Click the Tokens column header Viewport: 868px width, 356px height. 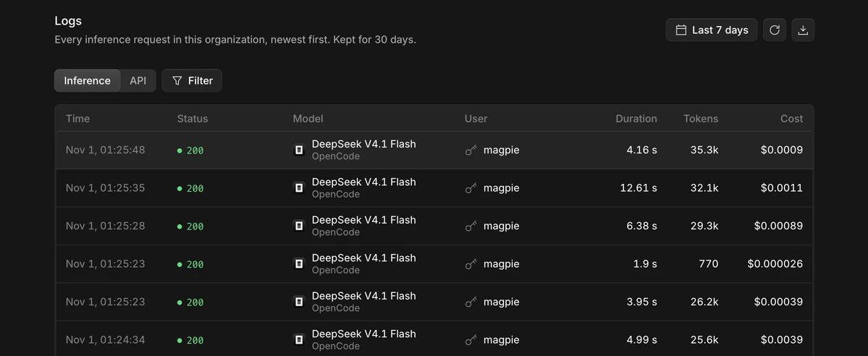tap(701, 119)
